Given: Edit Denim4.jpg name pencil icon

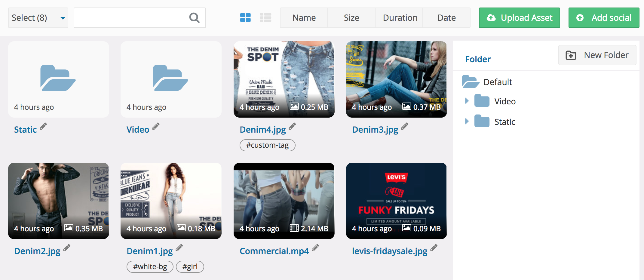Looking at the screenshot, I should pyautogui.click(x=292, y=126).
